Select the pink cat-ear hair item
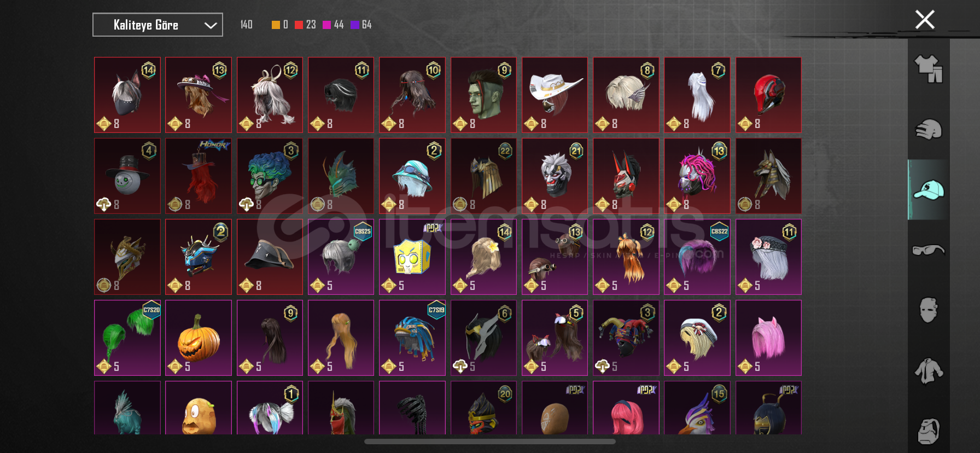The image size is (980, 453). click(x=768, y=338)
